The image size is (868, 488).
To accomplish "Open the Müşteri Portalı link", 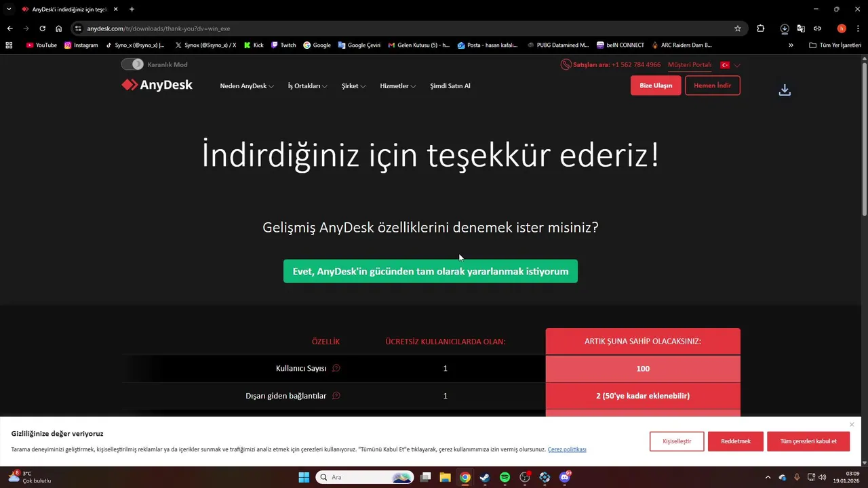I will click(x=690, y=65).
